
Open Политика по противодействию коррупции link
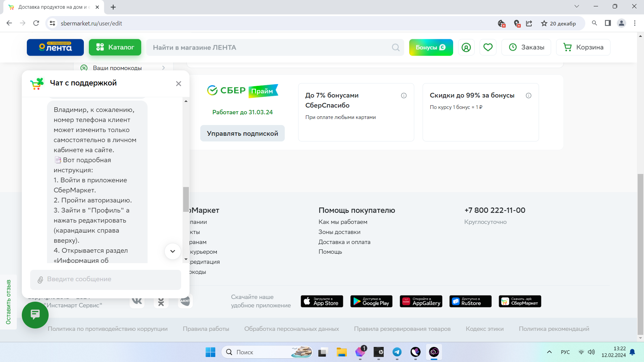108,329
